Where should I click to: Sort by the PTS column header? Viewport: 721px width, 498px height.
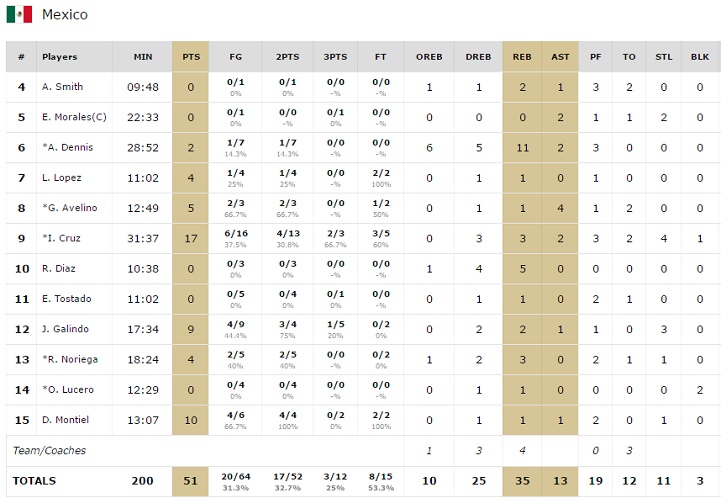(x=191, y=57)
